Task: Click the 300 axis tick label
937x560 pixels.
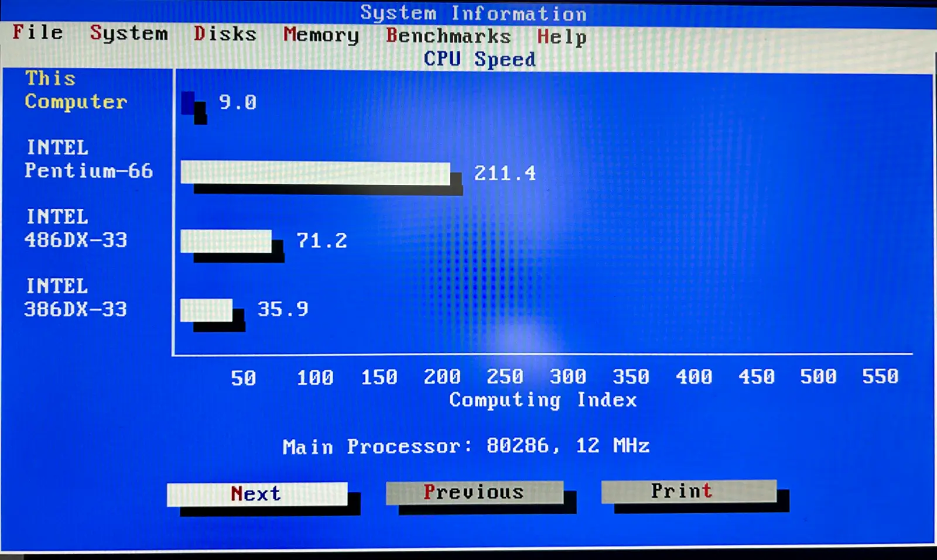Action: pos(568,377)
